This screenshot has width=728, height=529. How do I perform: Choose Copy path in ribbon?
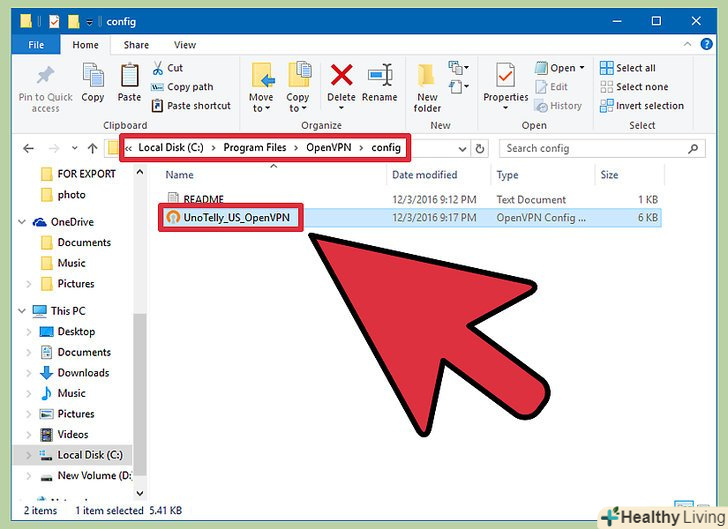point(182,87)
